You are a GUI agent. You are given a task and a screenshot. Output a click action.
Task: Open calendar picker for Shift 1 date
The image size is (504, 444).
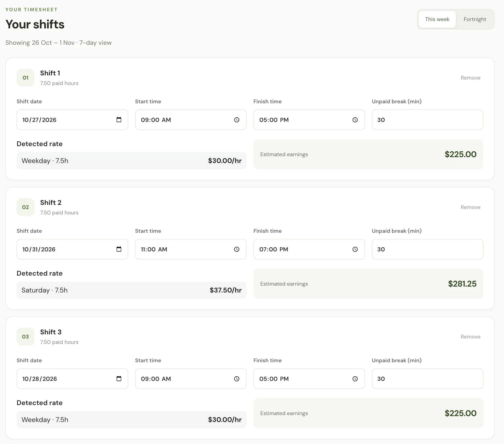(119, 120)
